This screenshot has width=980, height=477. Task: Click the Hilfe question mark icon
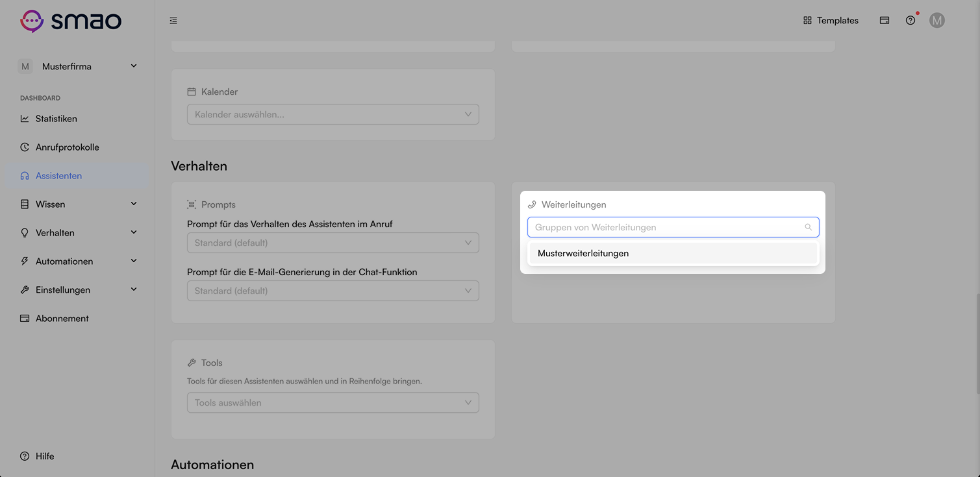pos(25,456)
